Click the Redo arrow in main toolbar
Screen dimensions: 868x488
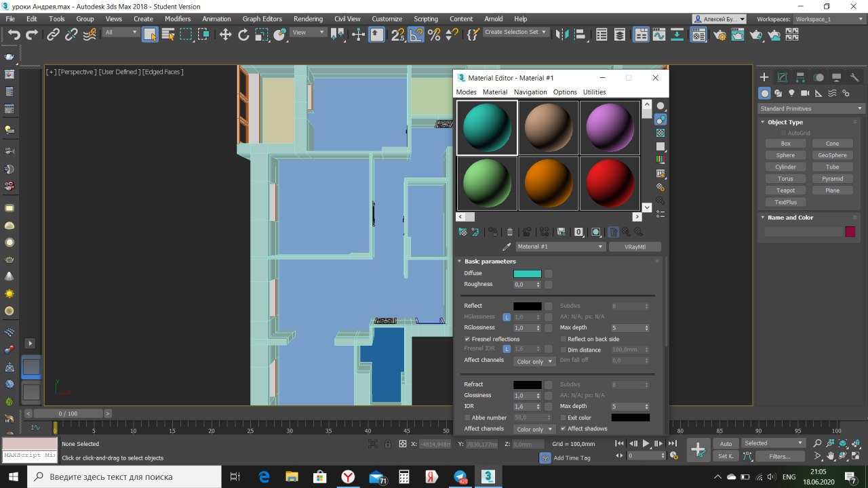click(x=32, y=34)
